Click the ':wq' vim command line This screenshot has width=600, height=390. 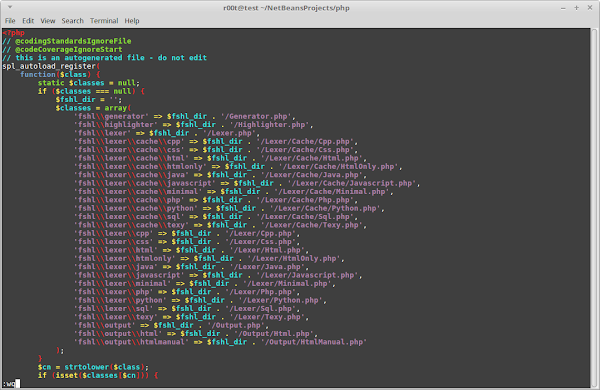pos(9,383)
